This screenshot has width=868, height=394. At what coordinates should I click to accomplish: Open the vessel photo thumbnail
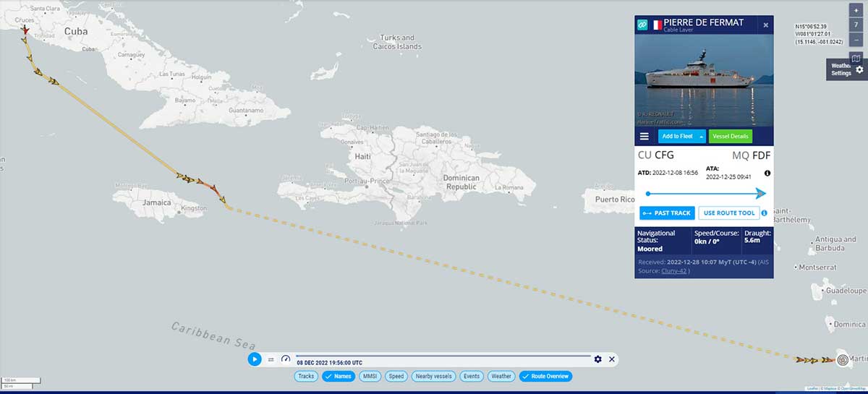[x=704, y=80]
